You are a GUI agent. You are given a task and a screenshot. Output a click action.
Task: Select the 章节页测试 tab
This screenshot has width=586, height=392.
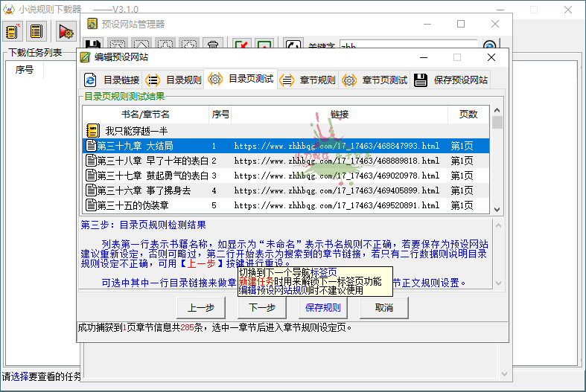pos(375,80)
